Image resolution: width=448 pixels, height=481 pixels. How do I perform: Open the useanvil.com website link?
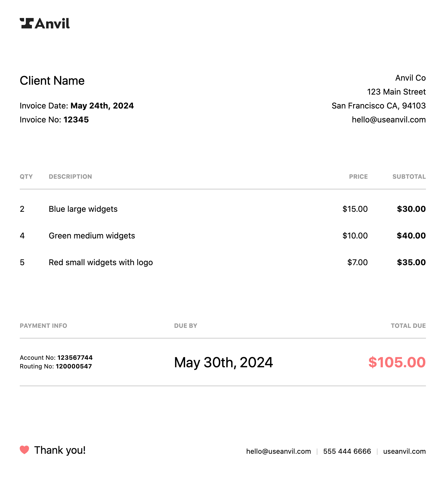(404, 451)
